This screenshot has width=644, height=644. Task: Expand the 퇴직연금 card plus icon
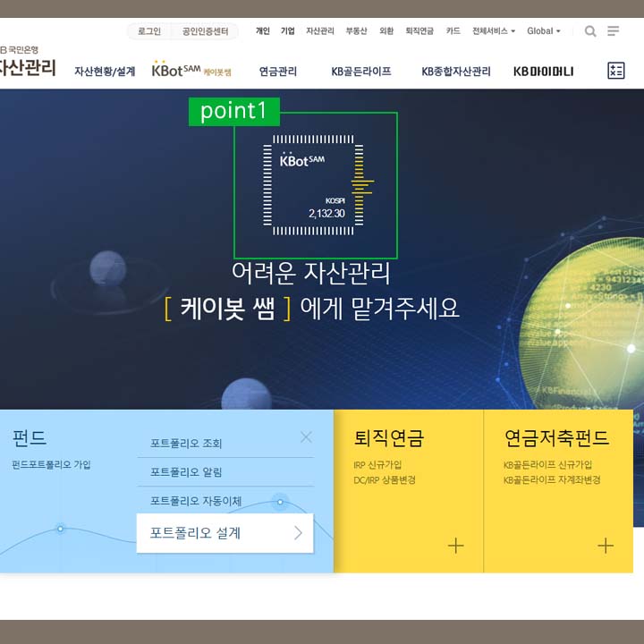pos(455,546)
